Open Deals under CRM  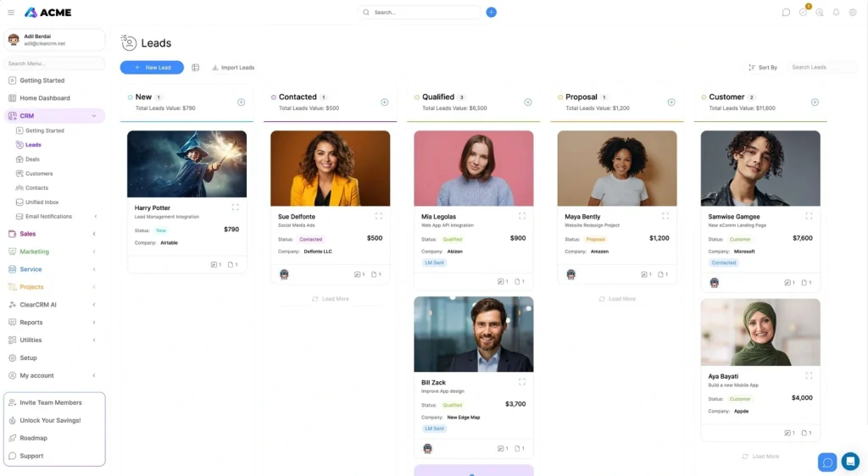pos(32,159)
